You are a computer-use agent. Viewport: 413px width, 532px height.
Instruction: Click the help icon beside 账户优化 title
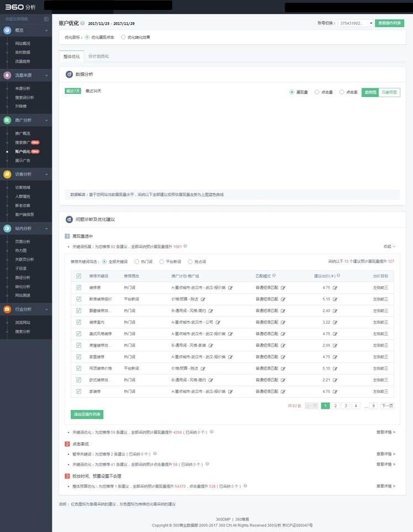tap(83, 24)
